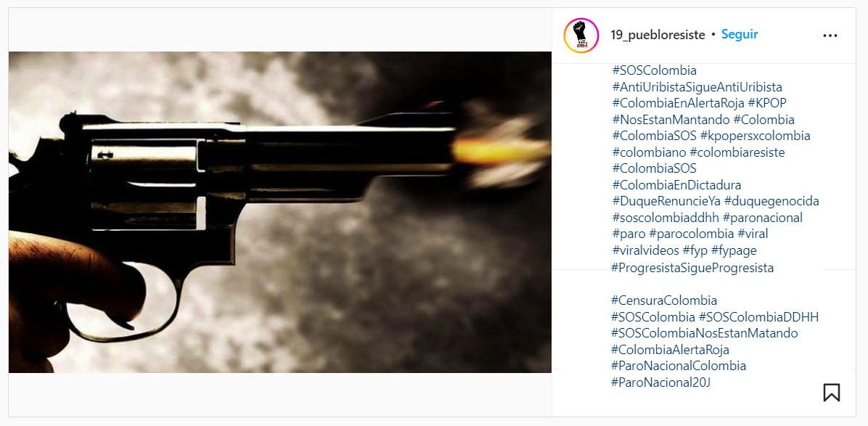
Task: Click the Seguir follow button
Action: pos(740,34)
